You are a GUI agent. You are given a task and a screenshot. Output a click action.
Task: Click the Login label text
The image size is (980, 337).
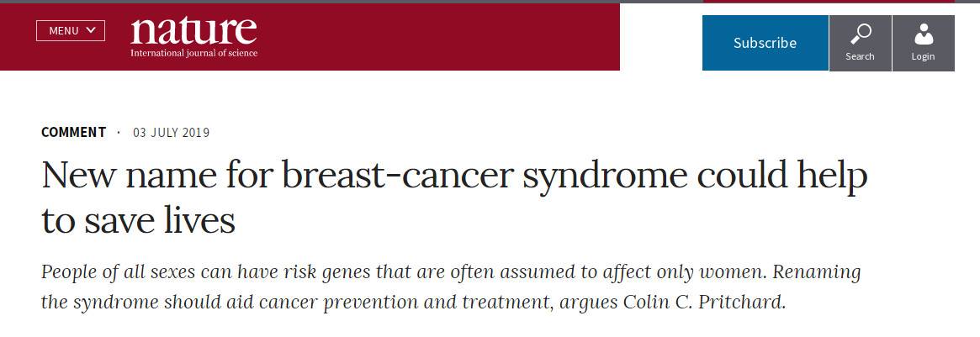coord(923,56)
